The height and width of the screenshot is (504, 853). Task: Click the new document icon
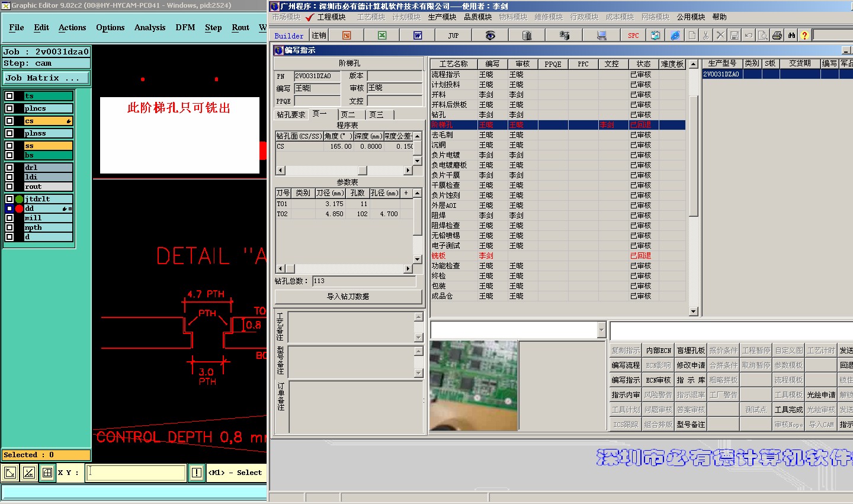tap(692, 36)
